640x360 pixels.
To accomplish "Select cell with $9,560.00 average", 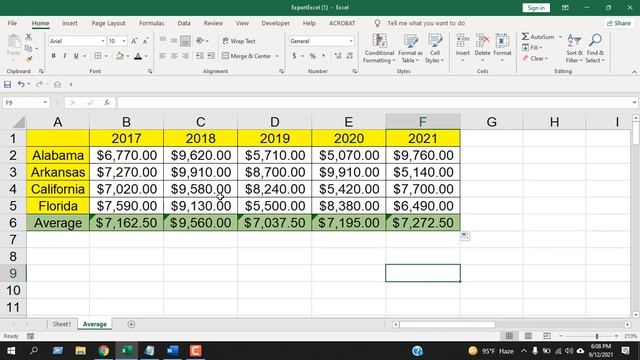I will [200, 223].
